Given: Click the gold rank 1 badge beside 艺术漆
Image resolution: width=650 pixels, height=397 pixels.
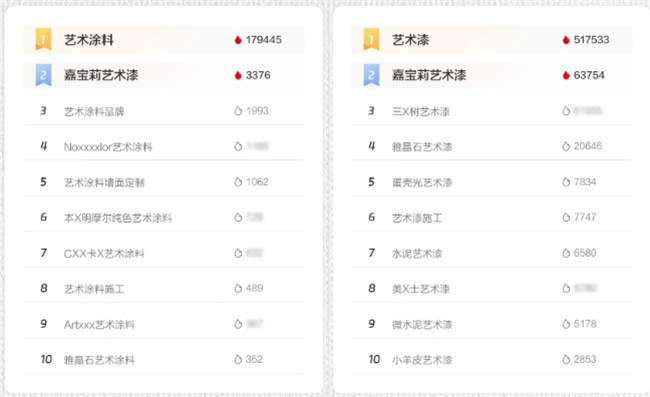Looking at the screenshot, I should (371, 39).
